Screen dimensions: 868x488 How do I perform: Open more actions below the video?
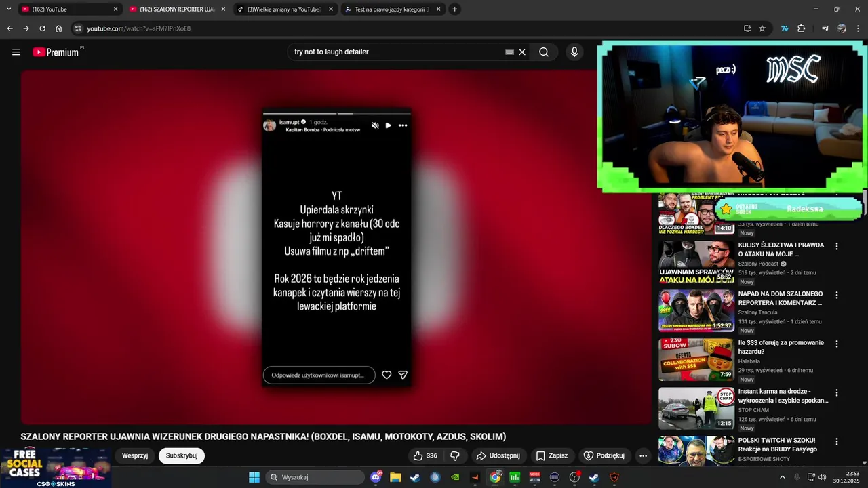[x=643, y=455]
